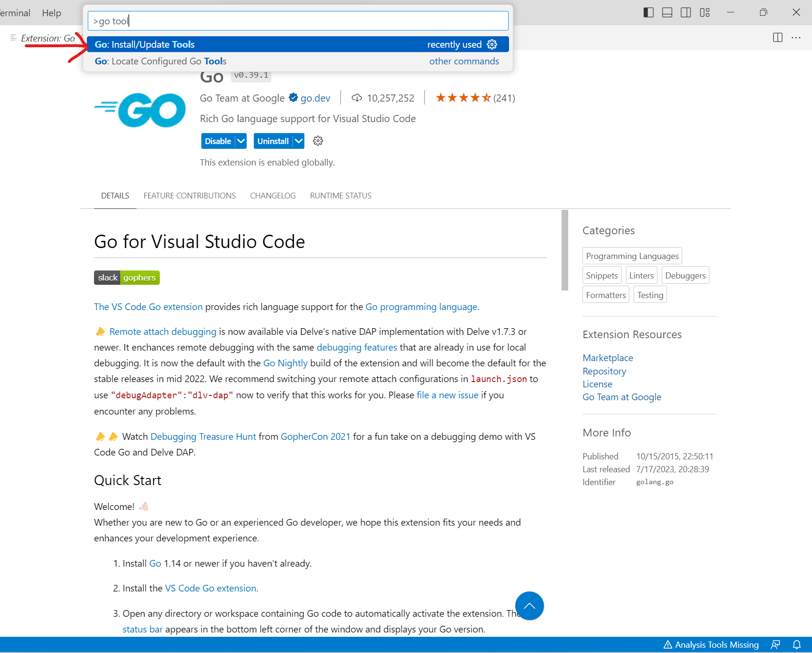Open debugging features link
Image resolution: width=812 pixels, height=653 pixels.
click(357, 347)
